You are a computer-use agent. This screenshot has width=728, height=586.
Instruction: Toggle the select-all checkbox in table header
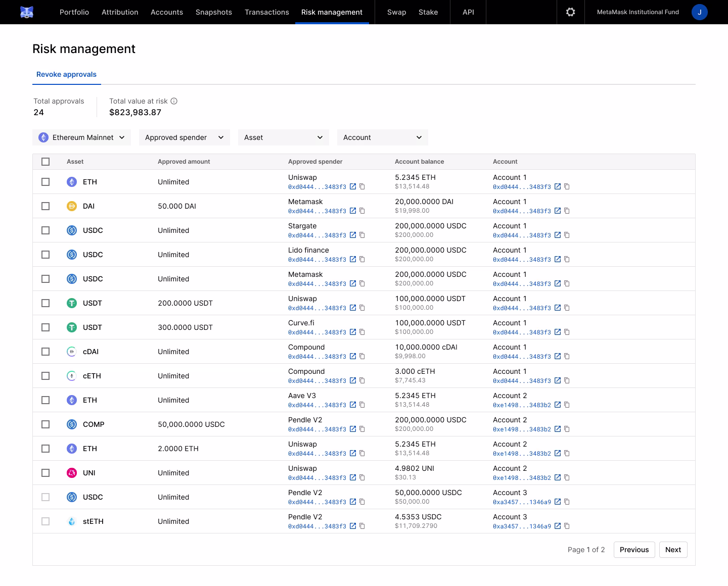pos(45,162)
